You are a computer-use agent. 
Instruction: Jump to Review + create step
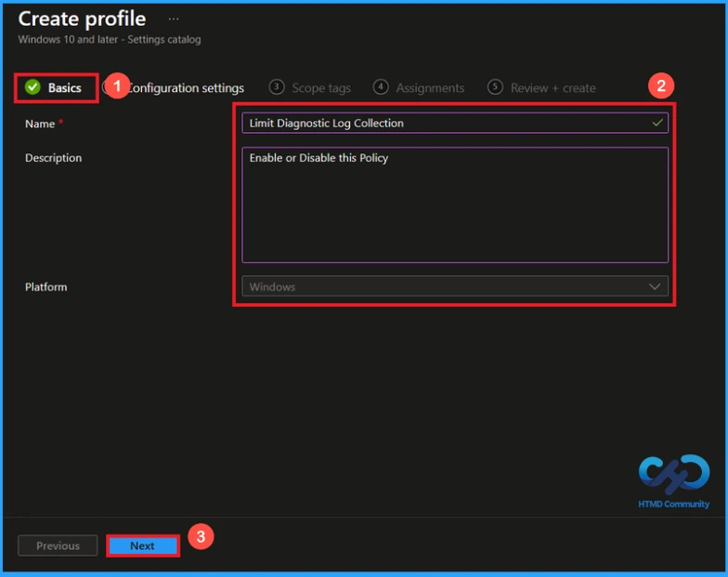(x=541, y=87)
